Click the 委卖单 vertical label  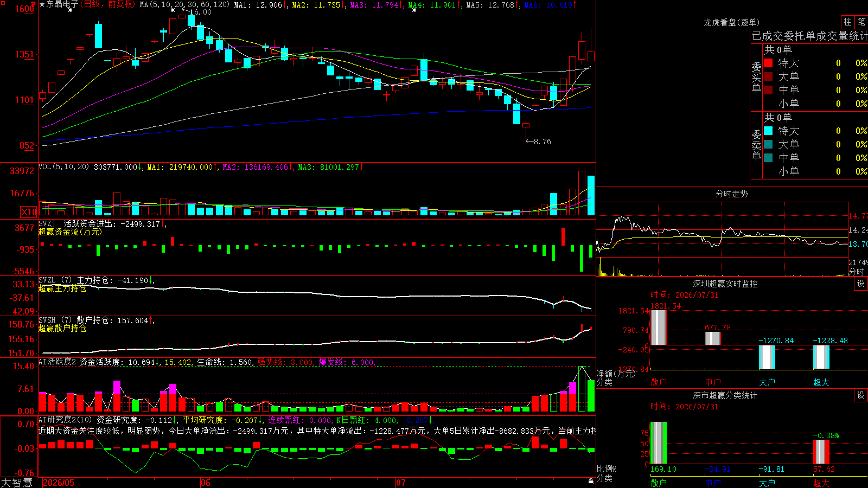coord(756,145)
